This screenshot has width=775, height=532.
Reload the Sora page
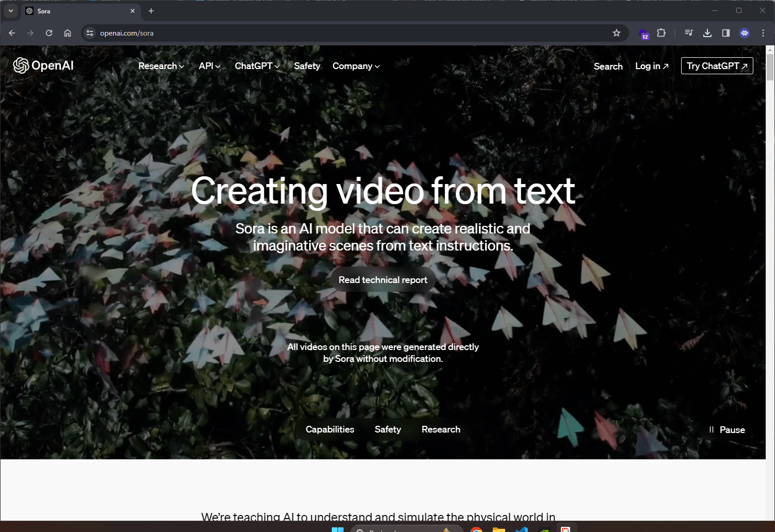tap(49, 33)
